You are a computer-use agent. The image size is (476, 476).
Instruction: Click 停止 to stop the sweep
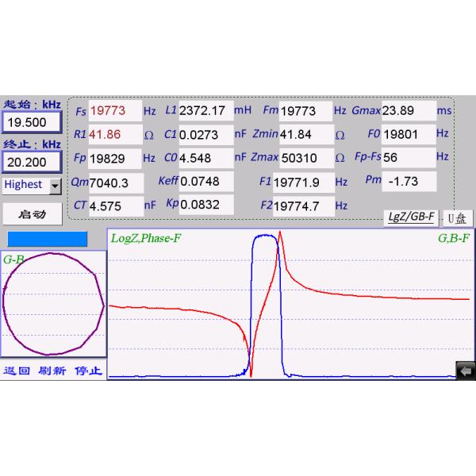[88, 370]
